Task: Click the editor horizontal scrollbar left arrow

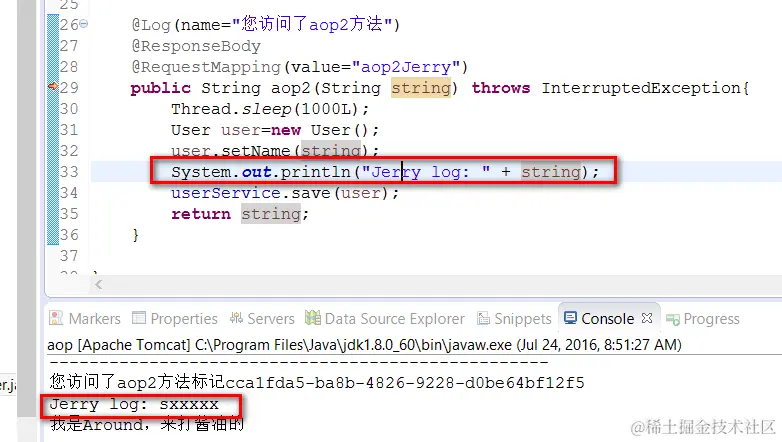Action: coord(99,284)
